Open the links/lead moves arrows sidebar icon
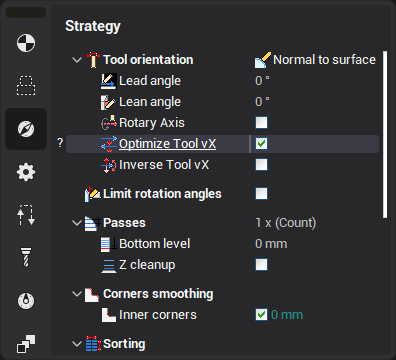The image size is (396, 360). tap(26, 215)
